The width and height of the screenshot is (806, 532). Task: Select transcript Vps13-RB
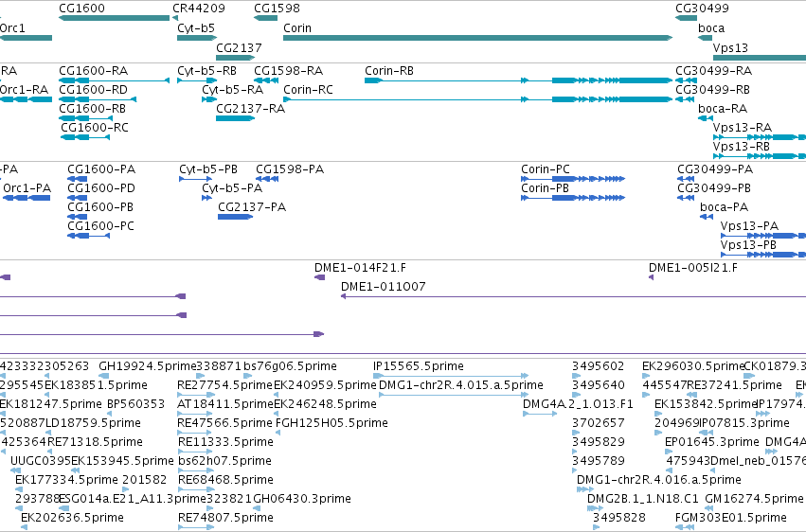tap(760, 156)
